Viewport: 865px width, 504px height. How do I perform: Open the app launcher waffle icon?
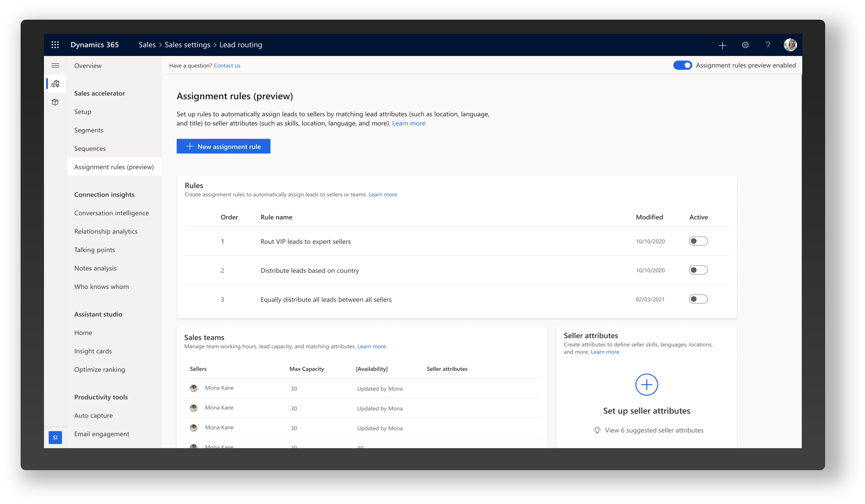click(55, 45)
